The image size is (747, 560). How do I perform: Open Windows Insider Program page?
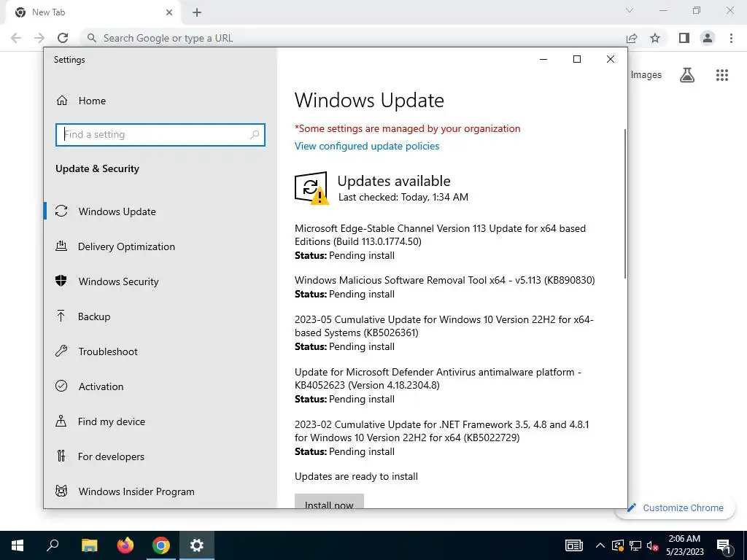point(136,491)
